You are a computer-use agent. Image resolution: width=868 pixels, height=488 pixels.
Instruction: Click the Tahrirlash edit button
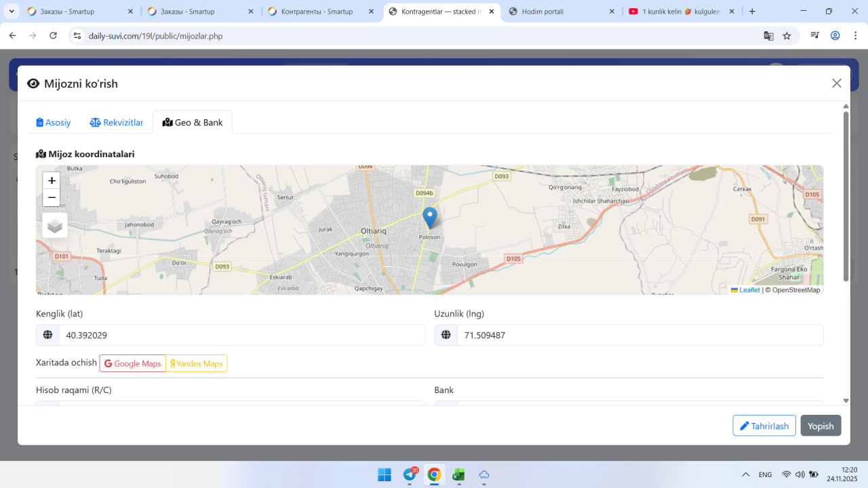[x=764, y=426]
